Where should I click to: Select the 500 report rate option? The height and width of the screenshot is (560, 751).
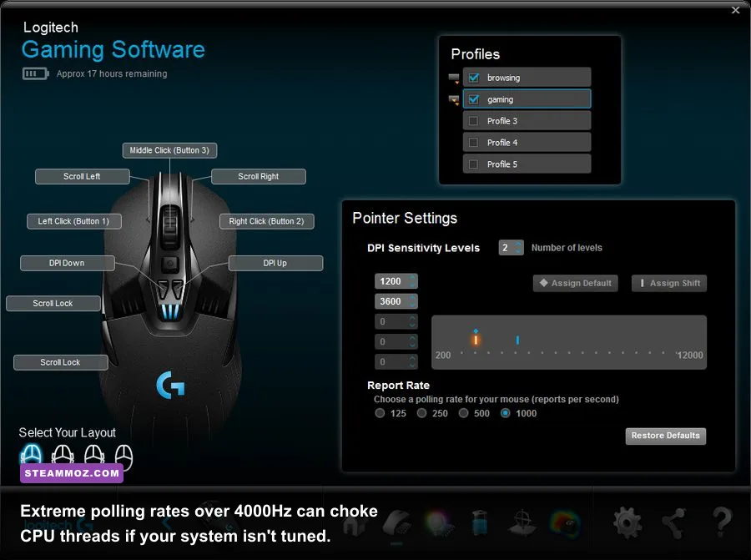point(464,413)
